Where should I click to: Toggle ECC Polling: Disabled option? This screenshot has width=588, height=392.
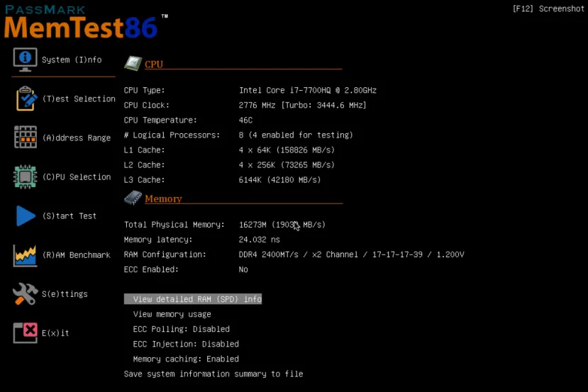coord(181,329)
